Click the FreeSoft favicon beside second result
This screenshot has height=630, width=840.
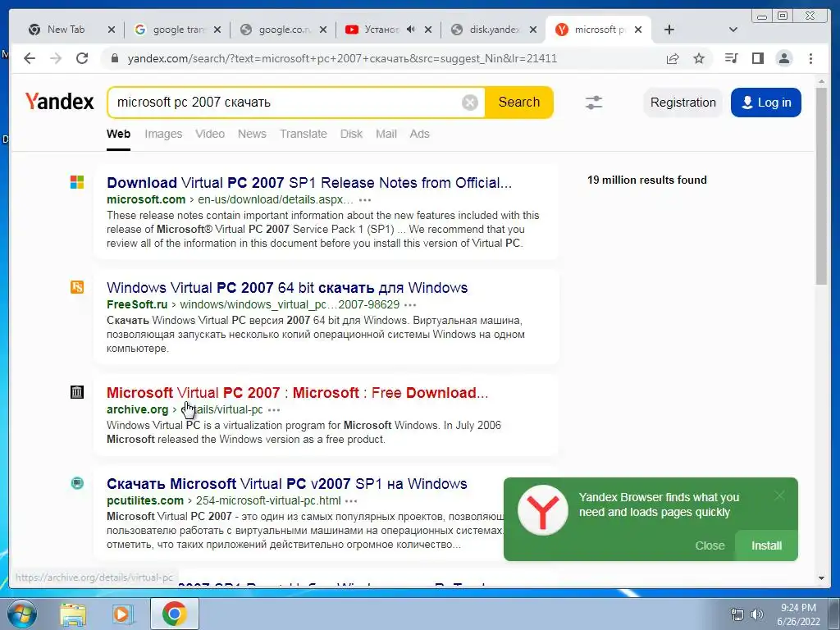[x=77, y=287]
